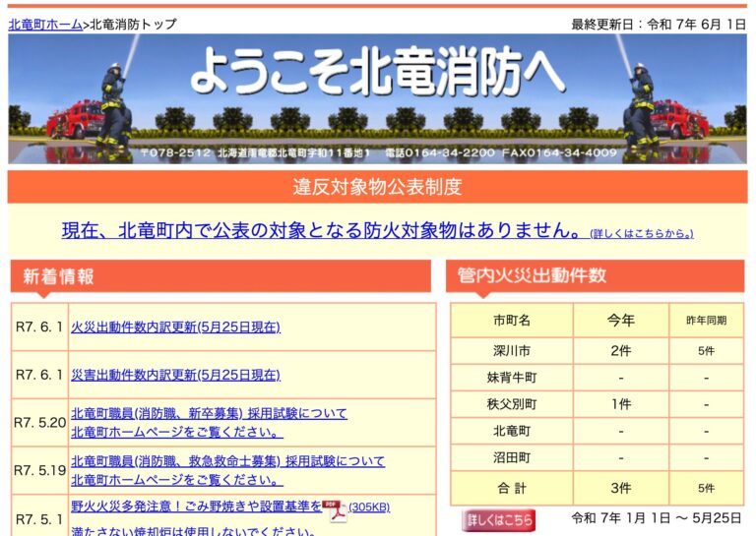Viewport: 756px width, 536px height.
Task: Select the 管内火災出動件数 section header
Action: tap(595, 276)
